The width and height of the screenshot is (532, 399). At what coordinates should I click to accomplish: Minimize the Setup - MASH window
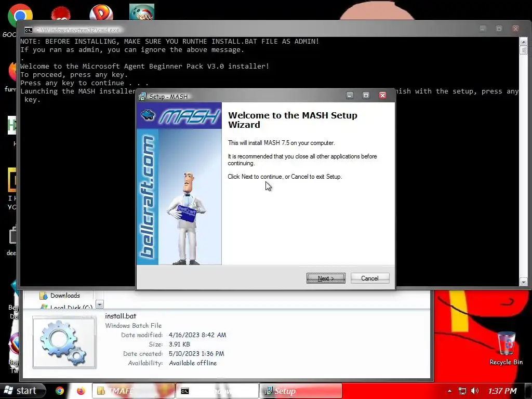click(350, 96)
